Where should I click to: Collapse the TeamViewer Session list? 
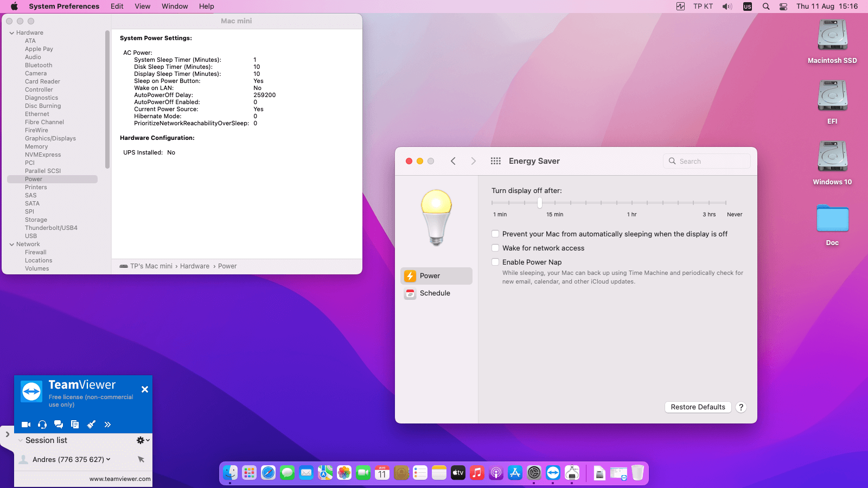[20, 440]
